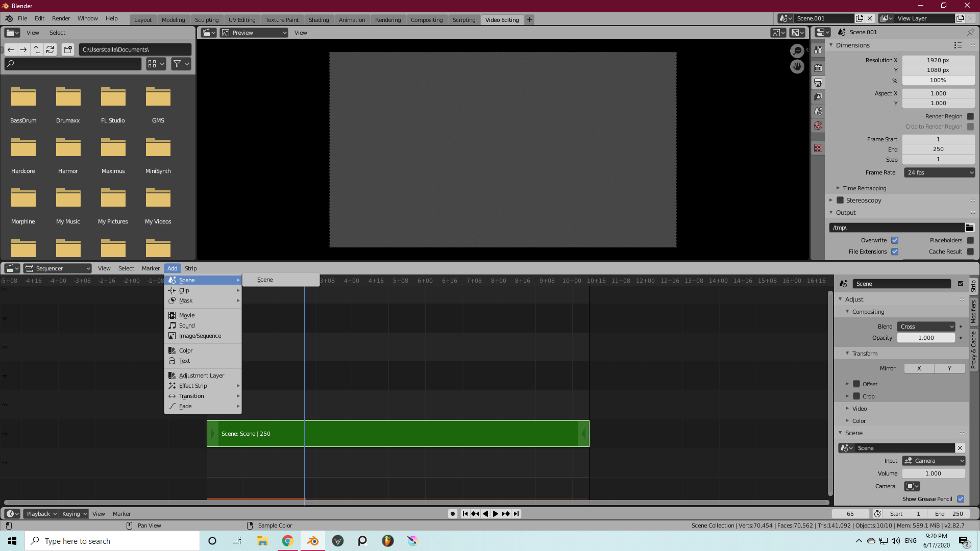The image size is (980, 551).
Task: Click the pan hand in preview
Action: 797,67
